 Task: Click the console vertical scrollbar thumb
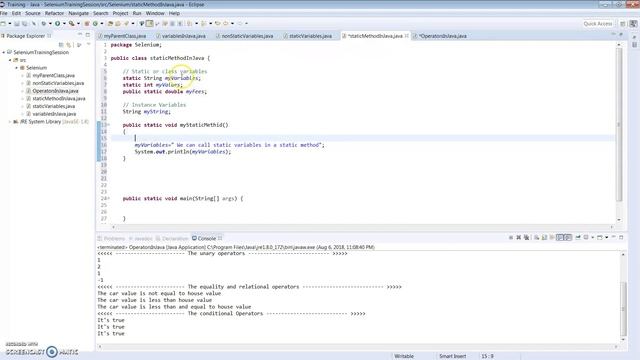click(x=623, y=308)
